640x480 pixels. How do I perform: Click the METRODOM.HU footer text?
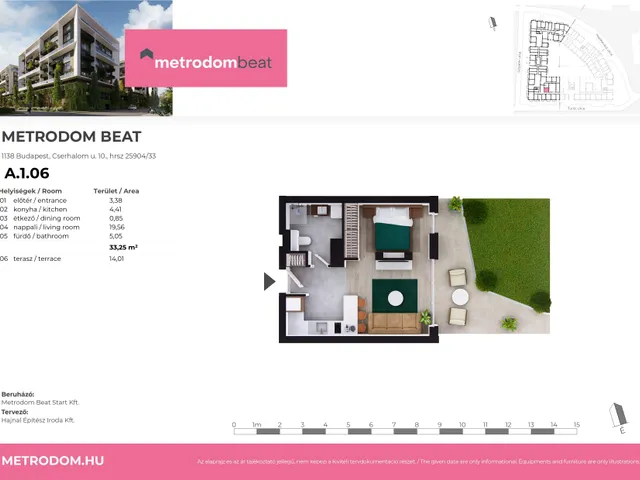pos(53,460)
